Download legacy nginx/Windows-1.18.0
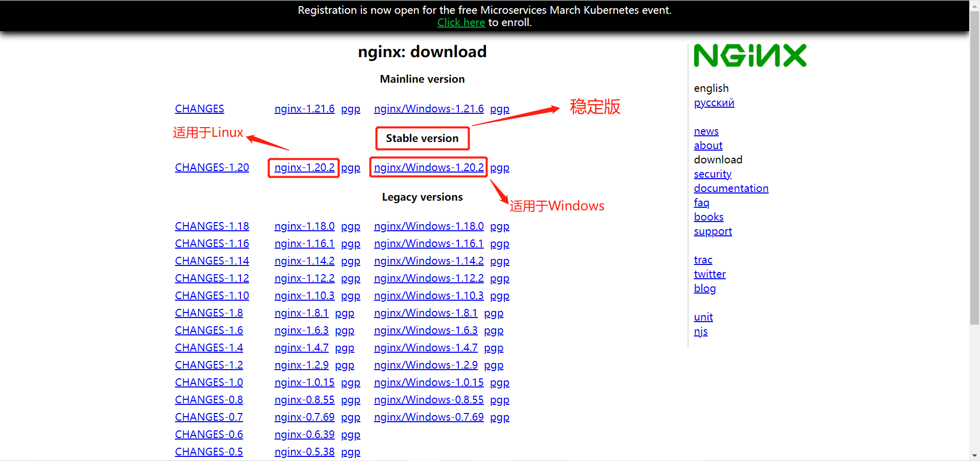Viewport: 980px width, 461px height. [x=429, y=226]
